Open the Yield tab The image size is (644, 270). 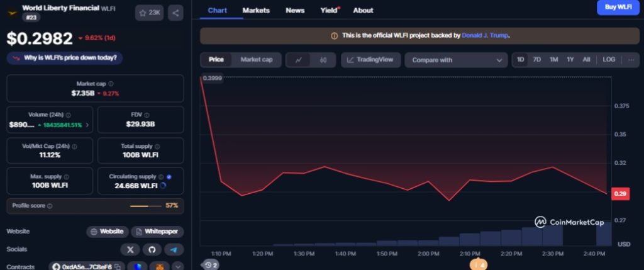330,10
